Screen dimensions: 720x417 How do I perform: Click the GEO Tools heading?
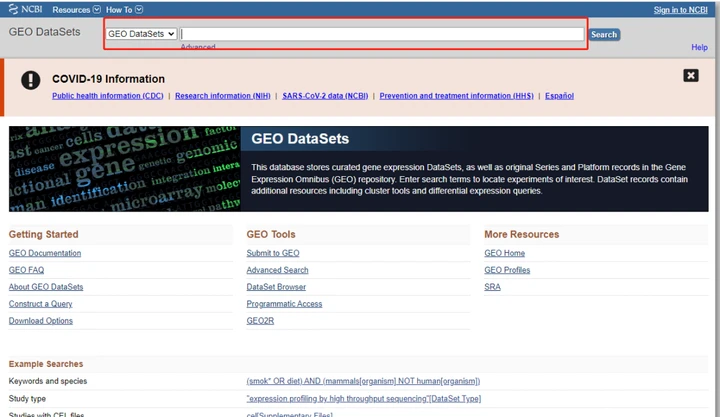pyautogui.click(x=271, y=234)
